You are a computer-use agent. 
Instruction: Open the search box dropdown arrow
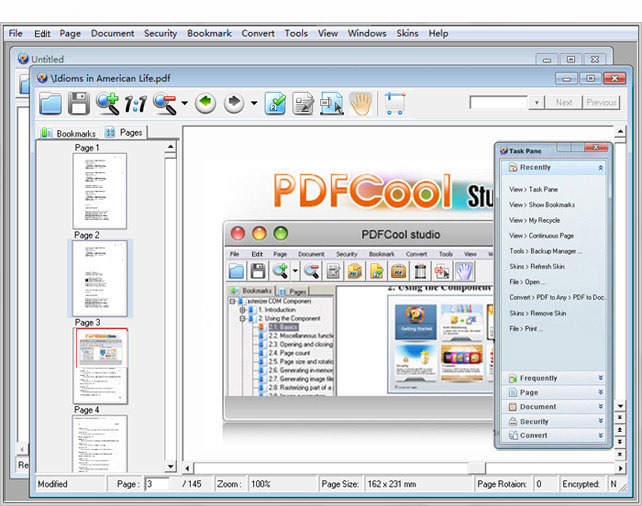pos(536,102)
